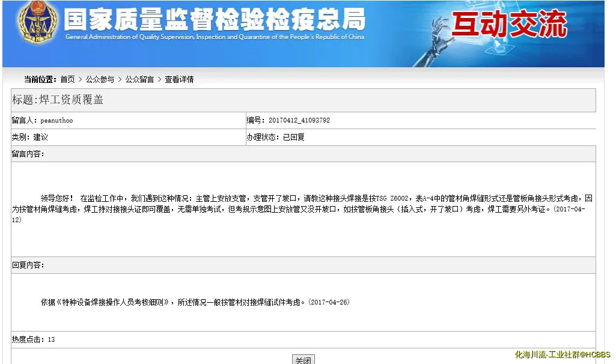Go to 公众留言 breadcrumb link
Image resolution: width=616 pixels, height=364 pixels.
139,79
